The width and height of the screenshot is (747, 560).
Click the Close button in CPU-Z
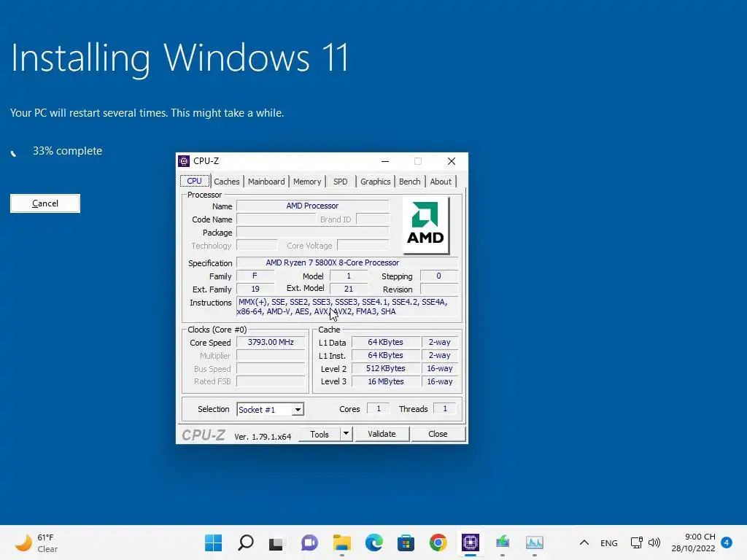point(438,434)
